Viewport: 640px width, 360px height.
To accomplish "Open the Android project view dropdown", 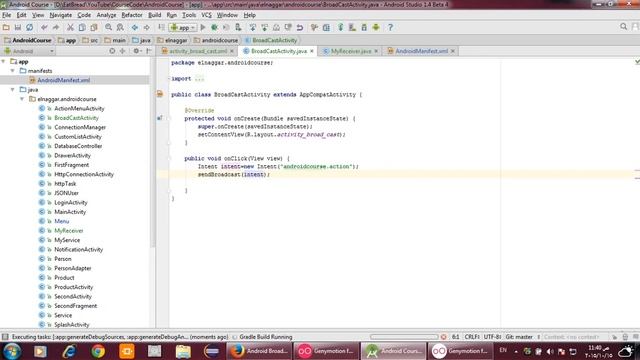I will [29, 51].
